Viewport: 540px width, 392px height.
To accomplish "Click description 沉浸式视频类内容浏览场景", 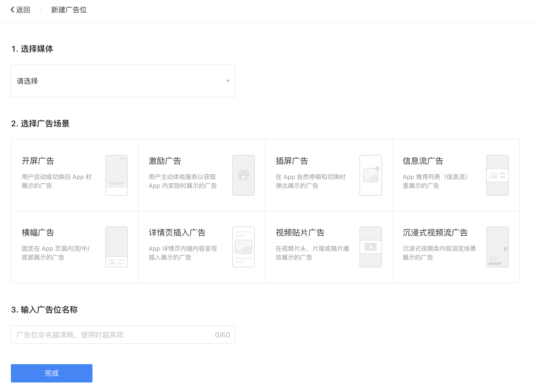I will 439,249.
